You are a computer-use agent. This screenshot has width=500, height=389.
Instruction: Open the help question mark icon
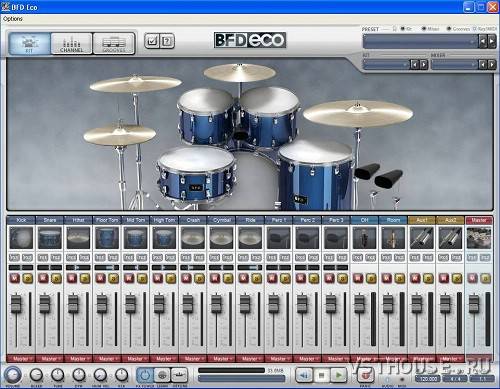(x=167, y=41)
